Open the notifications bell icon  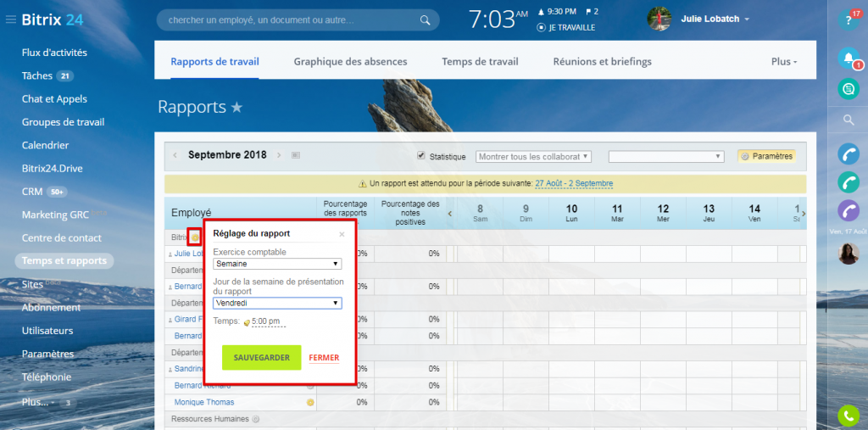[x=848, y=58]
